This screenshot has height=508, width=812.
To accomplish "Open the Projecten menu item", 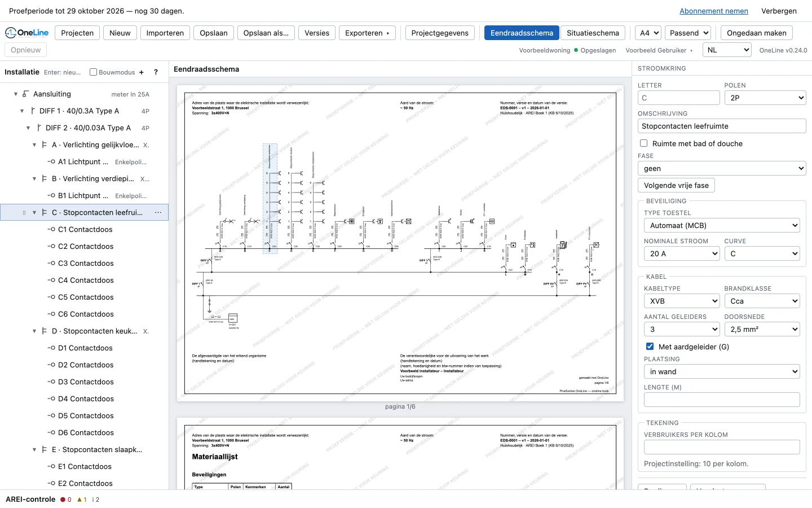I will (x=77, y=33).
